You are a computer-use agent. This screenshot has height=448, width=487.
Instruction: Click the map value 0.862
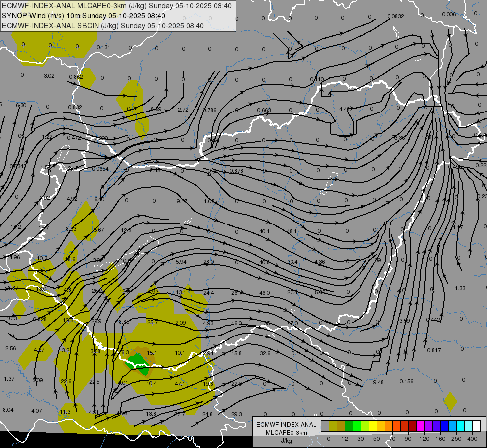coord(76,77)
